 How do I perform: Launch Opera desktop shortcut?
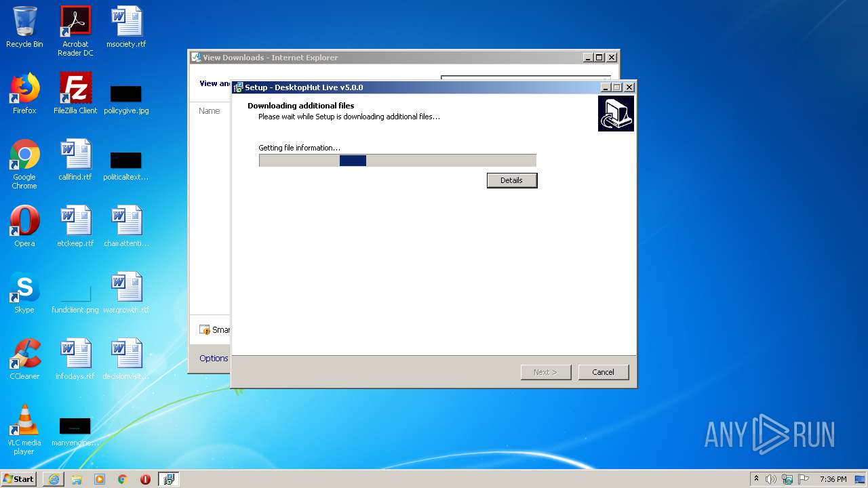(x=24, y=226)
